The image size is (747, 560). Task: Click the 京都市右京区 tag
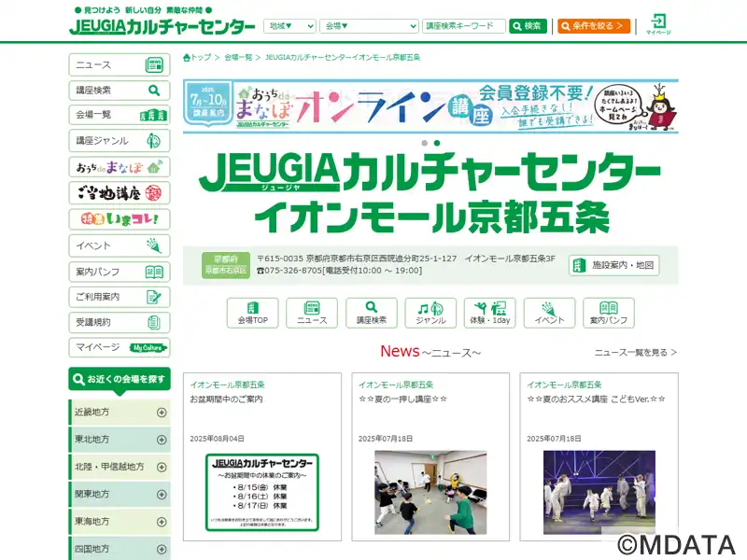tap(225, 271)
